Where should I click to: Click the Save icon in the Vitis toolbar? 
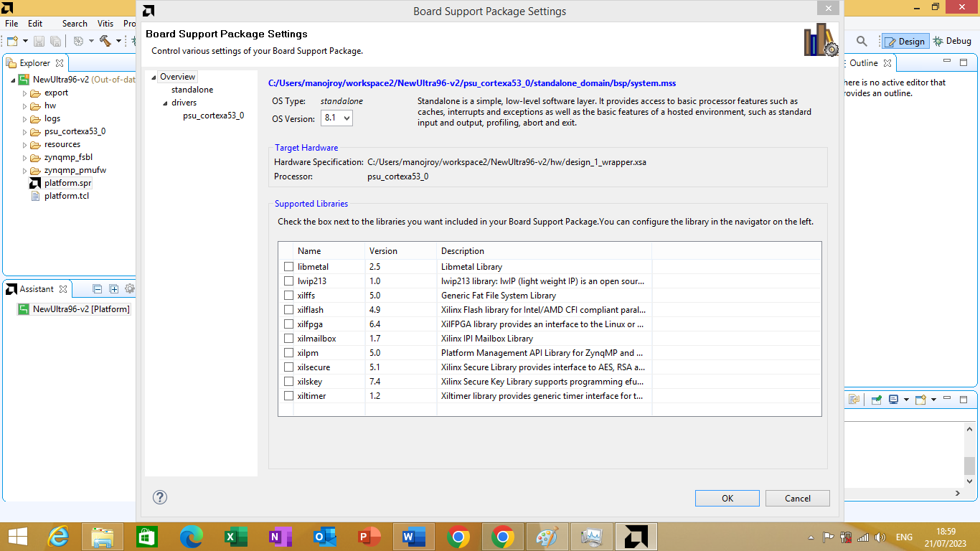pyautogui.click(x=39, y=41)
